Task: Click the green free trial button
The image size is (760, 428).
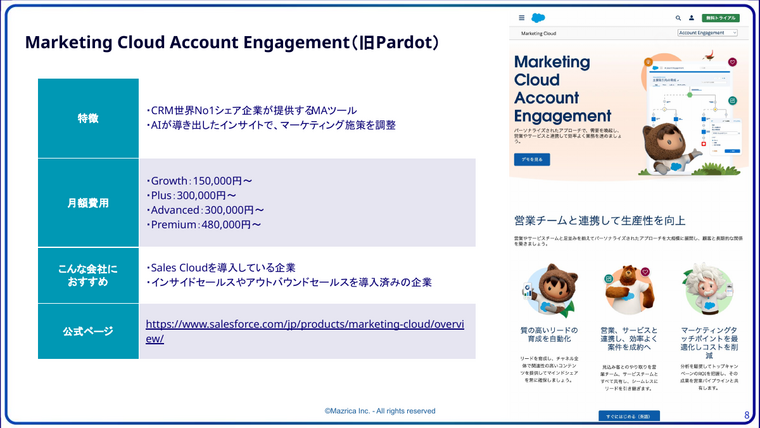Action: point(720,18)
